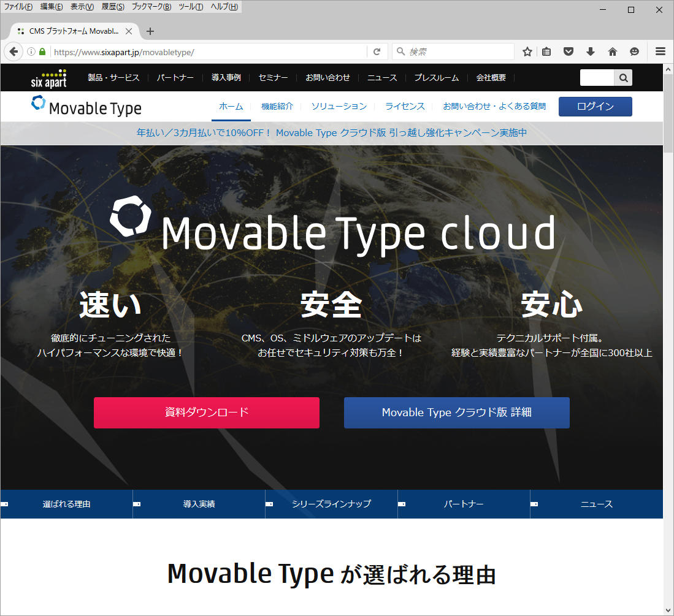
Task: Click the Movable Type cloud hero logo
Action: (332, 225)
